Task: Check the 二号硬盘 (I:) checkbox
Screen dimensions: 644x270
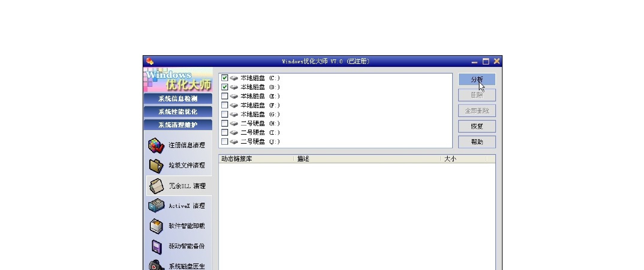Action: click(x=224, y=132)
